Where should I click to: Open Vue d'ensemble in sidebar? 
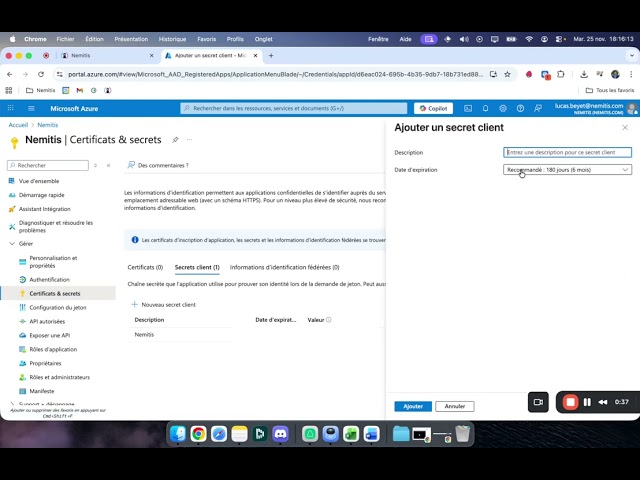point(39,181)
